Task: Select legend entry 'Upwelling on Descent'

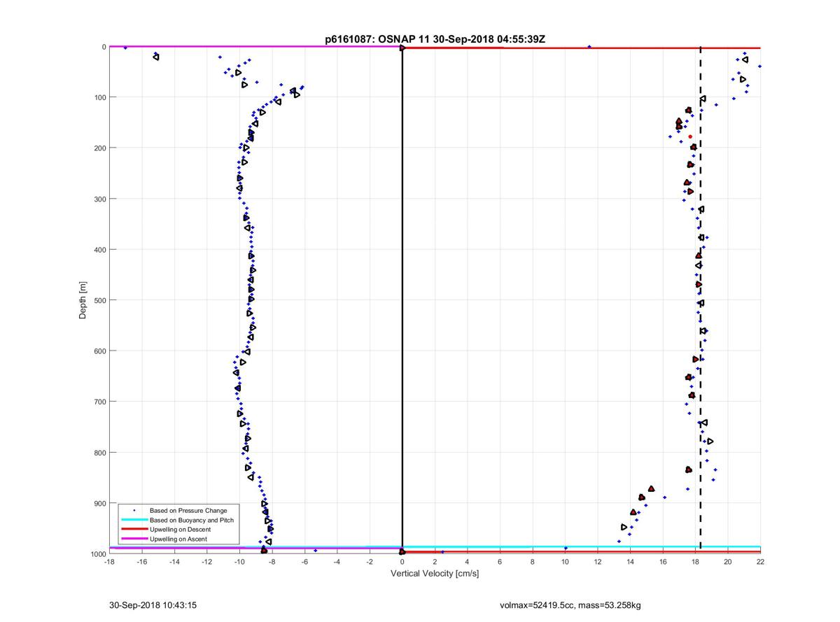Action: click(181, 530)
